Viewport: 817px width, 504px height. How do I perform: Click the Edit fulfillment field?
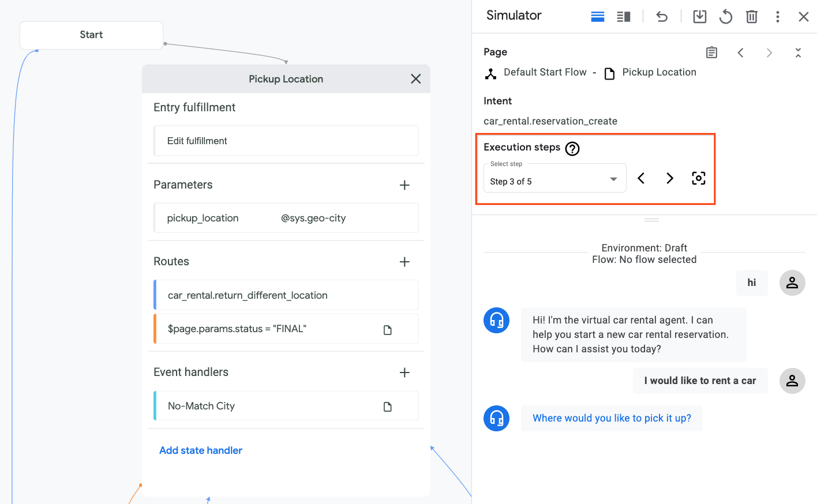click(x=286, y=141)
